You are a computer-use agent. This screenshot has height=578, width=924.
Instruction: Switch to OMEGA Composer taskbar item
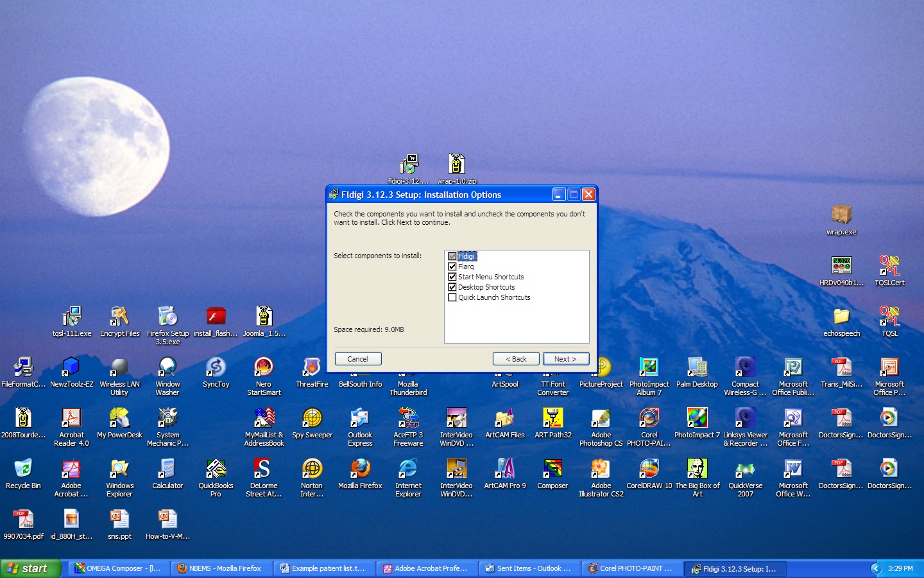click(120, 568)
